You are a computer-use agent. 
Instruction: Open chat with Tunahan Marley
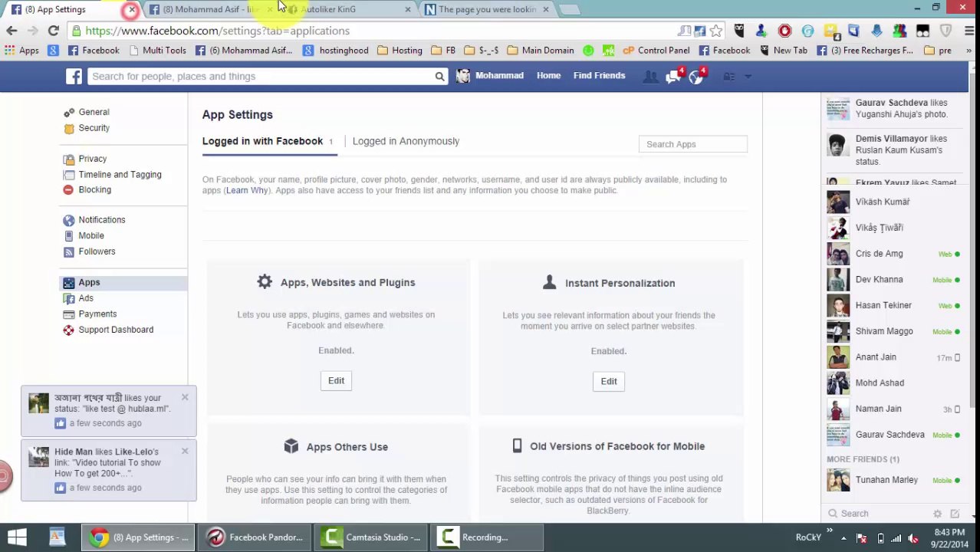pos(893,481)
